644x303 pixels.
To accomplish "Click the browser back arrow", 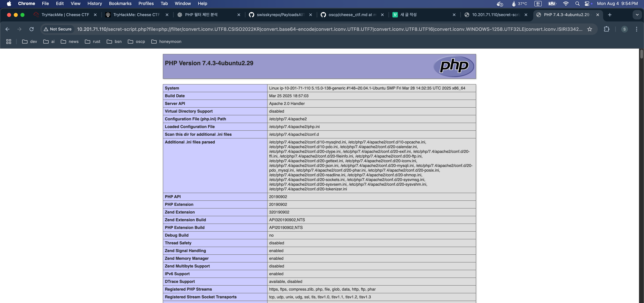I will [8, 29].
